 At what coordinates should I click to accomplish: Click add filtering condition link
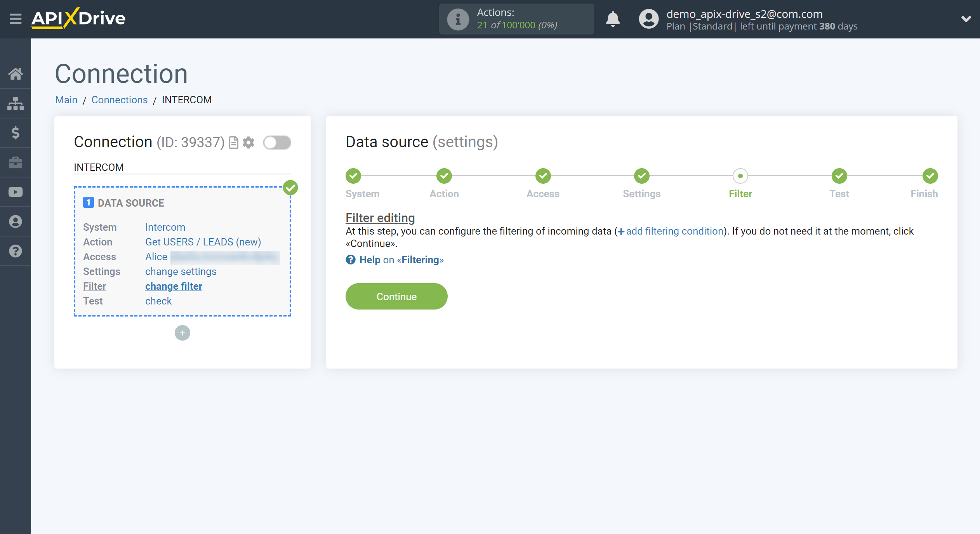pos(671,231)
